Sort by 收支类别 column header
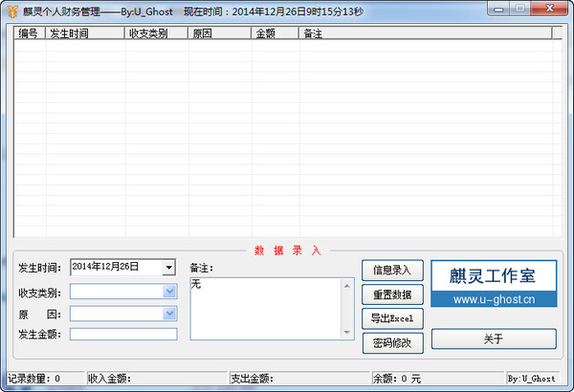 tap(156, 33)
